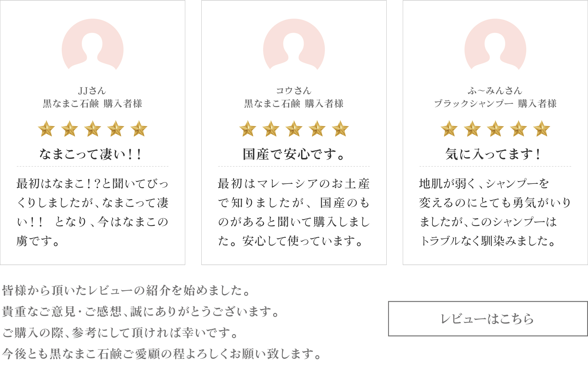The height and width of the screenshot is (368, 588).
Task: Open the レビューはこちら button
Action: point(488,319)
